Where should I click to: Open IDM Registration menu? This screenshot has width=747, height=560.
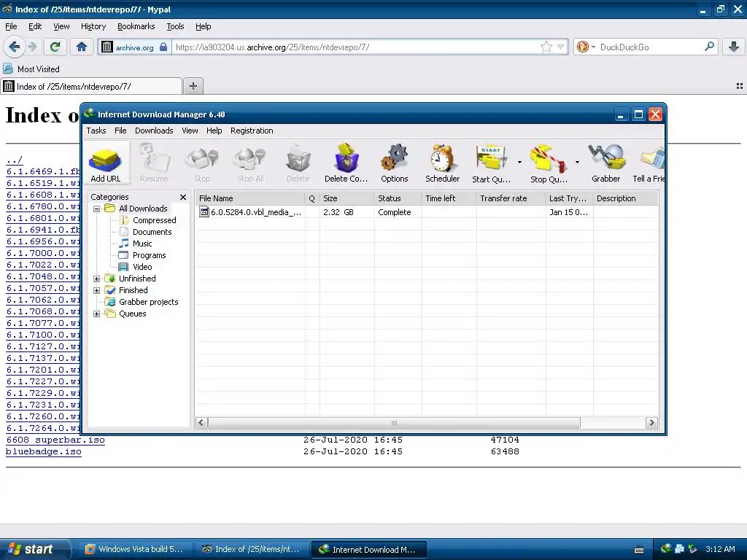pos(252,131)
